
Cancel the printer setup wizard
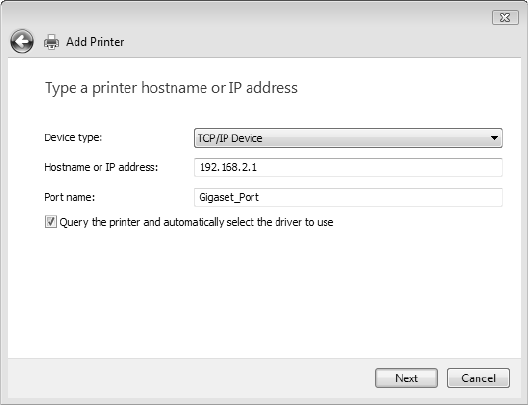click(x=478, y=378)
